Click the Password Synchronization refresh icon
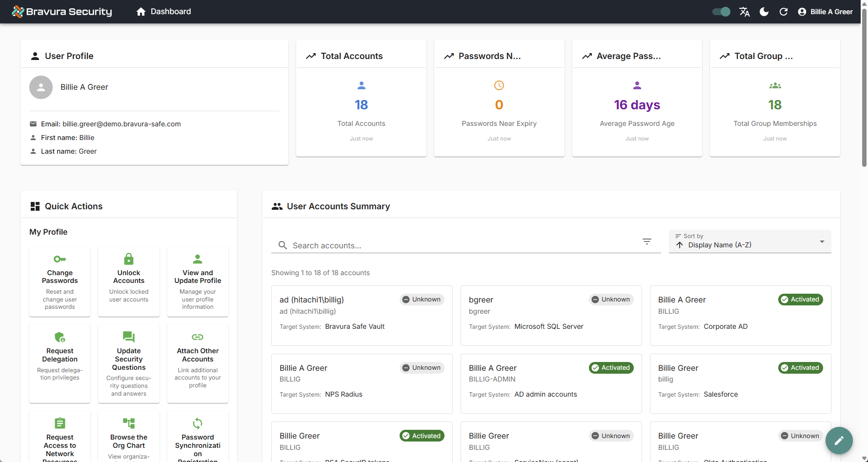The height and width of the screenshot is (462, 868). pos(198,423)
